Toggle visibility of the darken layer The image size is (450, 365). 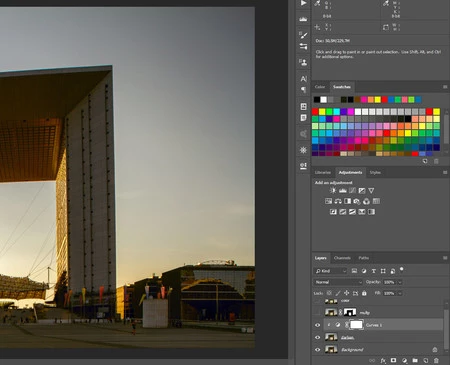(x=318, y=337)
